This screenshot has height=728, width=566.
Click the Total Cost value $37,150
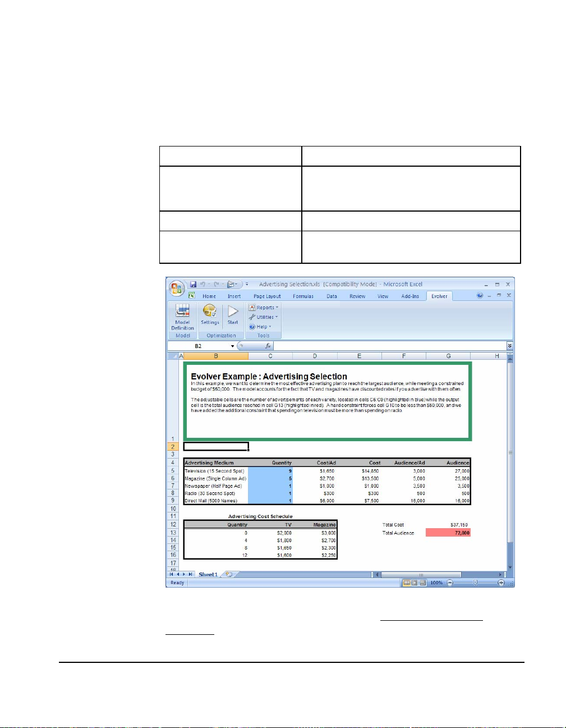[459, 525]
